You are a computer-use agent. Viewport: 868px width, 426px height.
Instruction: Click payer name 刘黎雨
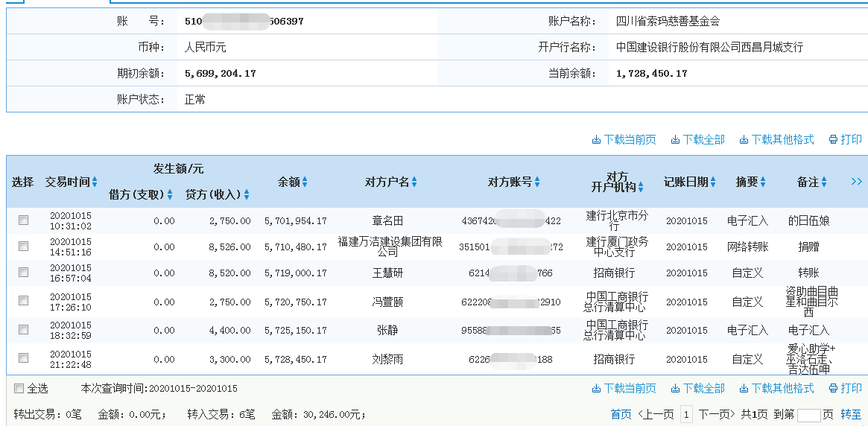(387, 360)
